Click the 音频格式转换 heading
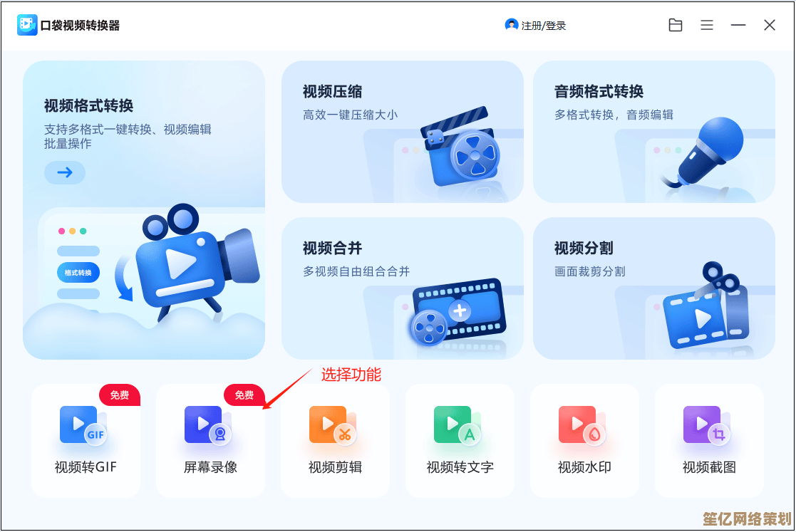The height and width of the screenshot is (532, 796). pos(599,92)
